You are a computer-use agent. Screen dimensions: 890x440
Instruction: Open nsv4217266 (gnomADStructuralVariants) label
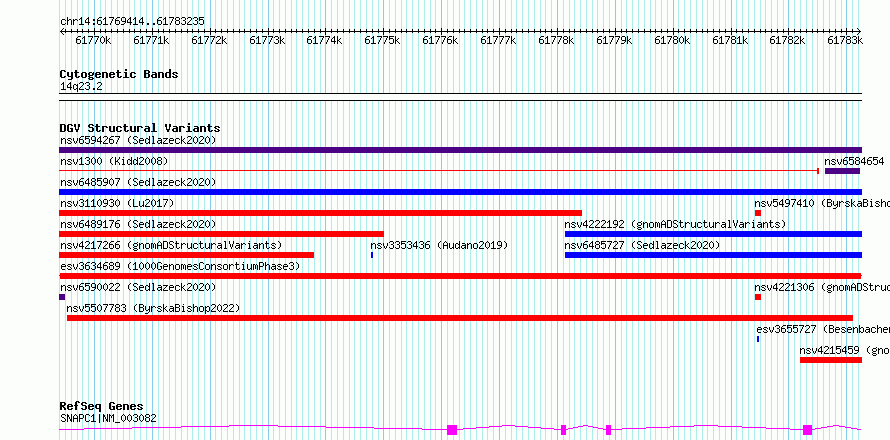click(171, 245)
